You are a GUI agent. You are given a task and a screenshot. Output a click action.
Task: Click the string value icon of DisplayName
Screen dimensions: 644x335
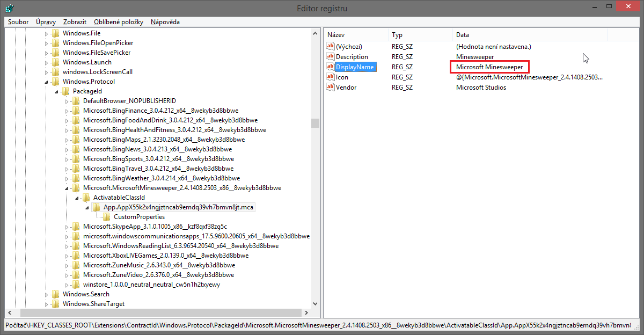click(x=330, y=67)
